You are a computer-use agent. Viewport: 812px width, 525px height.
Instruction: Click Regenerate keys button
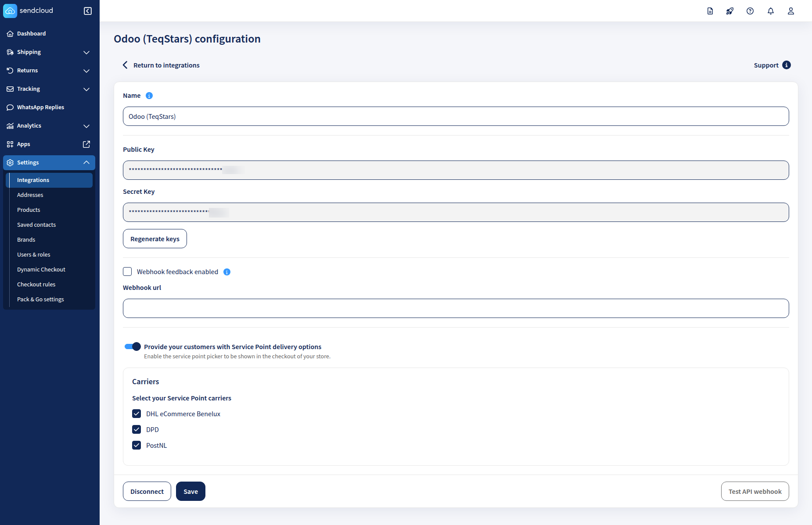click(x=155, y=239)
